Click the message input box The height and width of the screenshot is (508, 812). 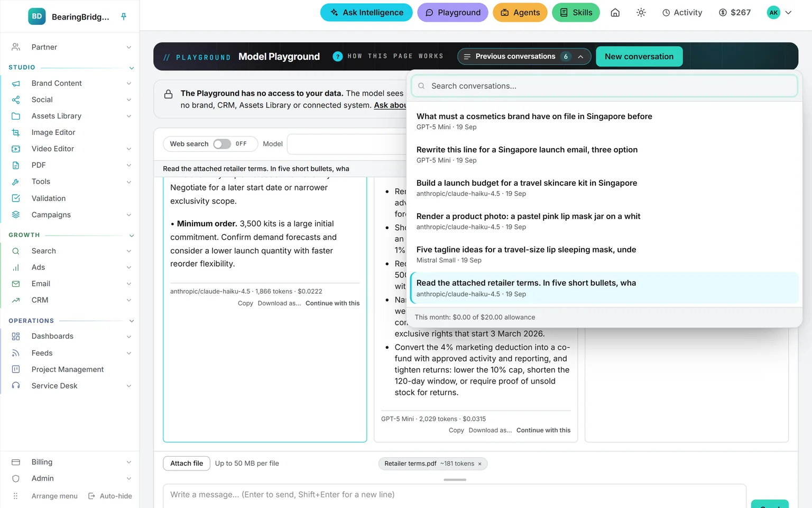pos(455,495)
